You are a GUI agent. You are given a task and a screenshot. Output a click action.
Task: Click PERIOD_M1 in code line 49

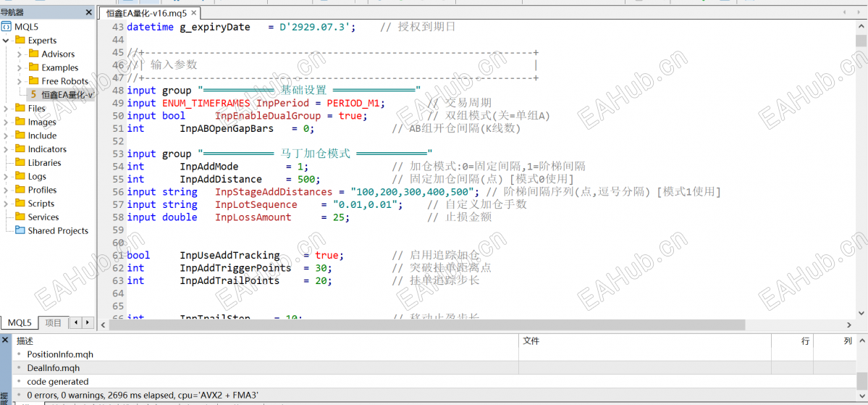tap(353, 104)
